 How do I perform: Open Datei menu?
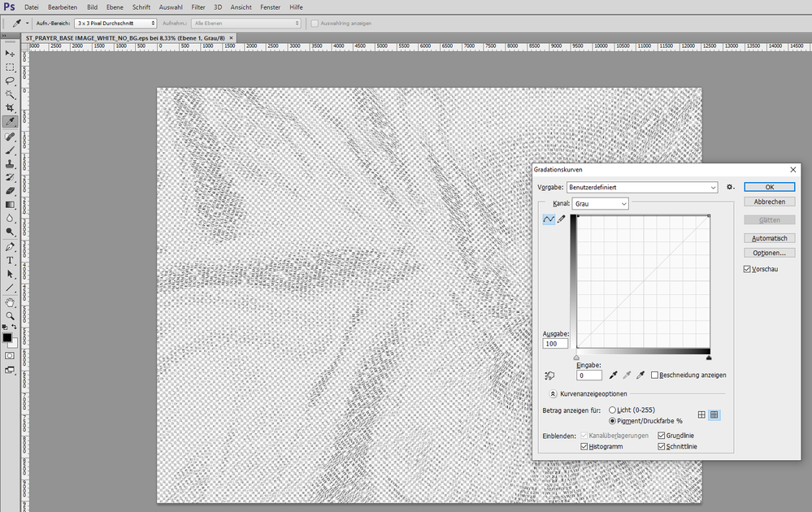pyautogui.click(x=31, y=7)
